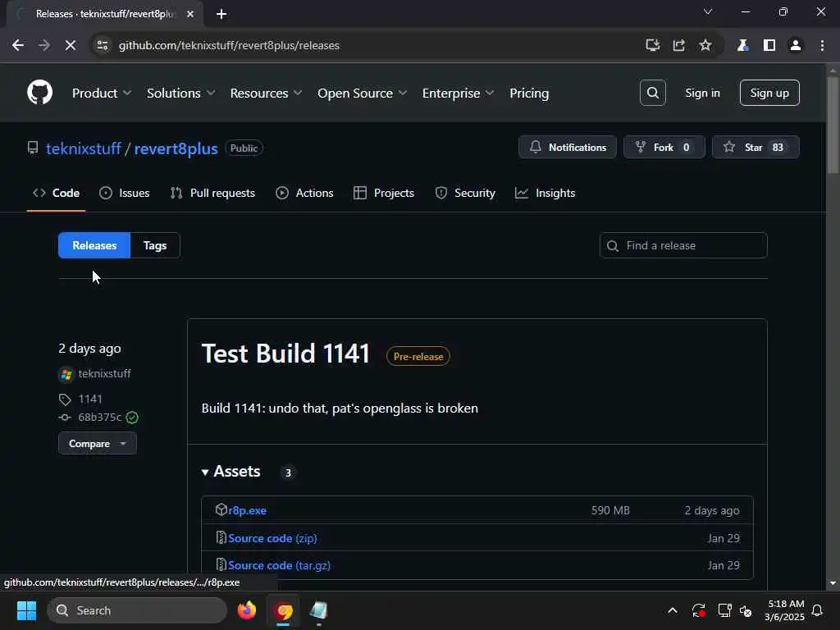Viewport: 840px width, 630px height.
Task: Click the teknixstuff author avatar
Action: (66, 374)
